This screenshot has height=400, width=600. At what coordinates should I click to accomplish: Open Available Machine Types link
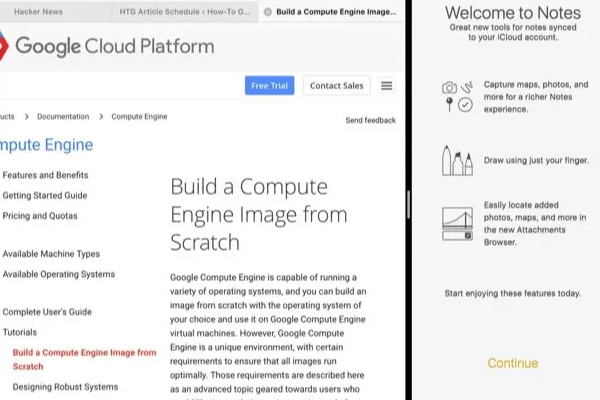(x=51, y=254)
